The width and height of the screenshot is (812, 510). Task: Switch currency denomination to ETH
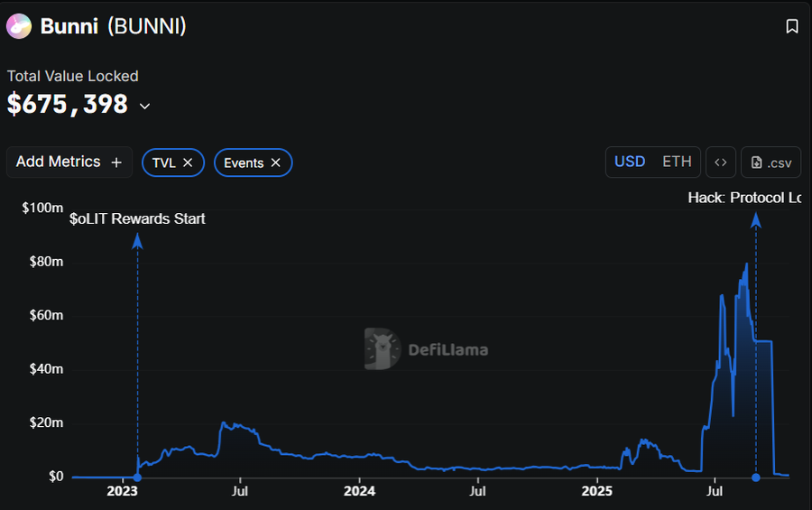[677, 162]
